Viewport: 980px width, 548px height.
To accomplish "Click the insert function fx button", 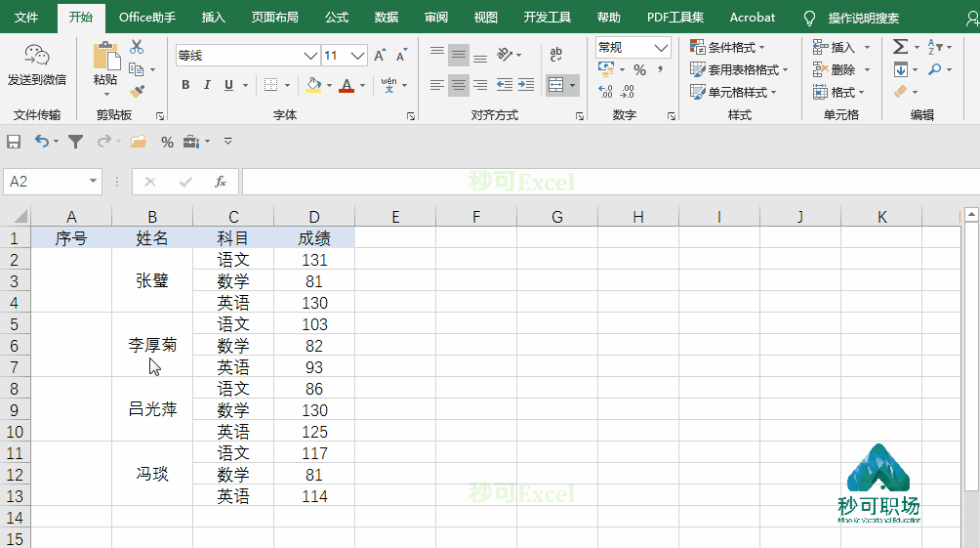I will 220,182.
